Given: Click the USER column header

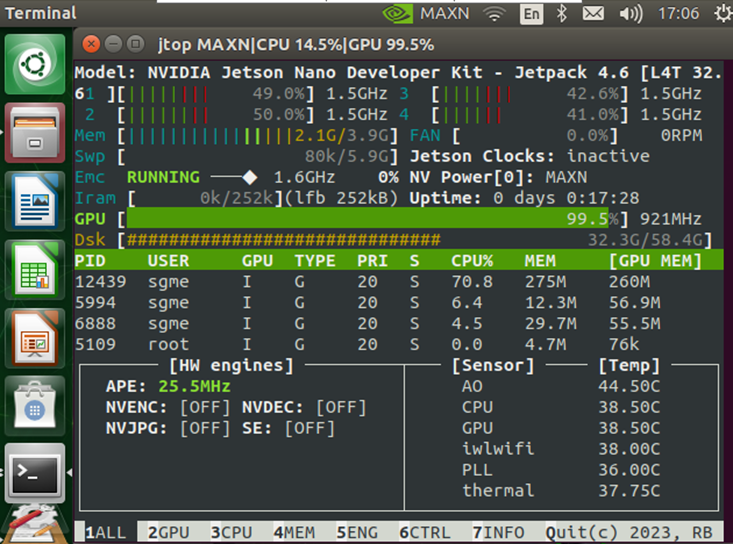Looking at the screenshot, I should [x=169, y=261].
